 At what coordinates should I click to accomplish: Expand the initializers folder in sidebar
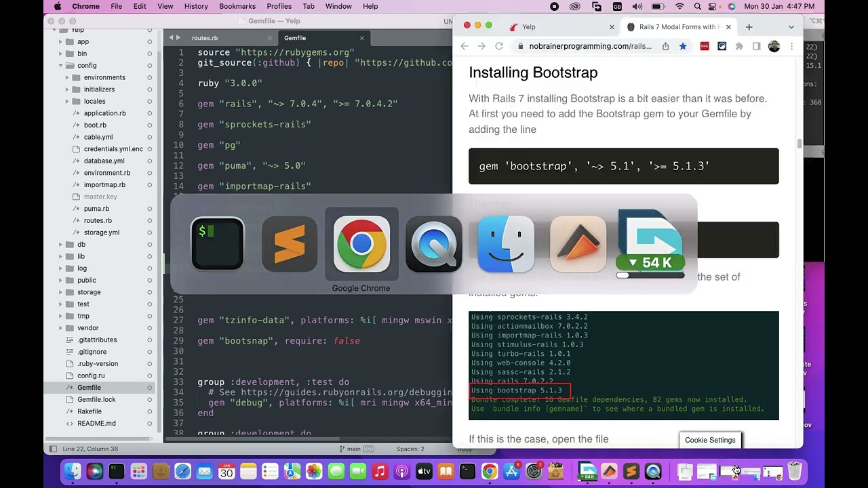[x=67, y=89]
